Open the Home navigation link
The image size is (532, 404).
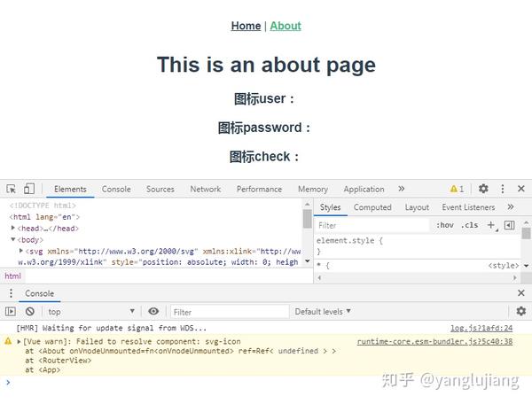point(246,26)
